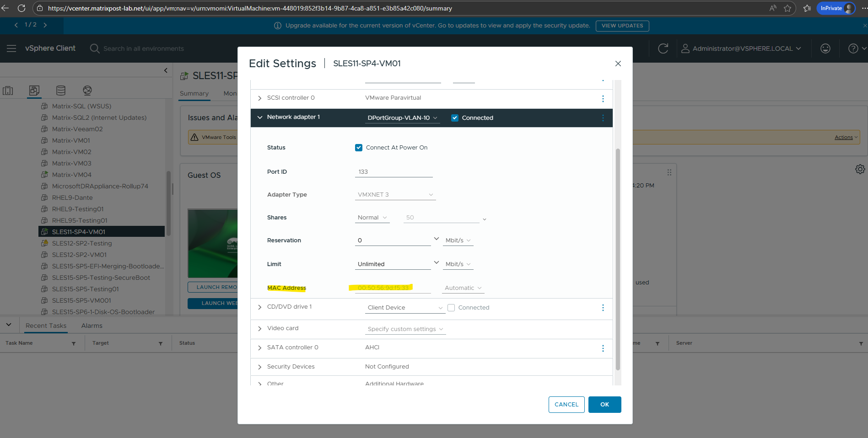
Task: Select RHEL9-Dante in inventory tree
Action: click(x=72, y=198)
